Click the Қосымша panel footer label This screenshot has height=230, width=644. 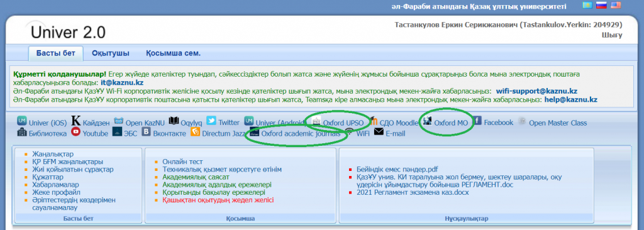240,219
